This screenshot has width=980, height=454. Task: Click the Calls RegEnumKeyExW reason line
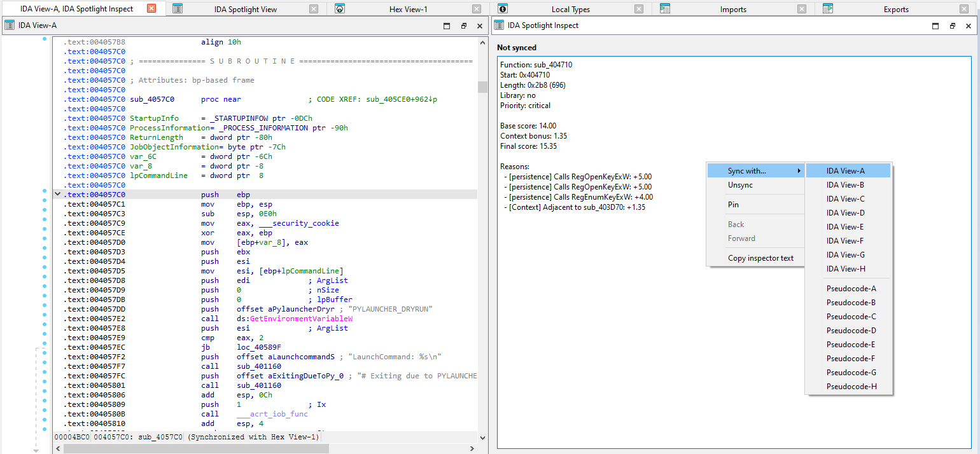pos(578,197)
